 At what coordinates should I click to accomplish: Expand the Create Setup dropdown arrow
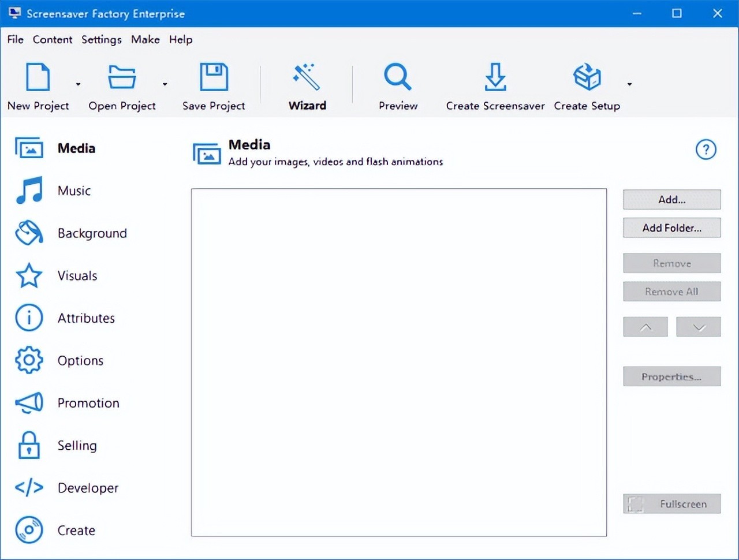click(629, 84)
